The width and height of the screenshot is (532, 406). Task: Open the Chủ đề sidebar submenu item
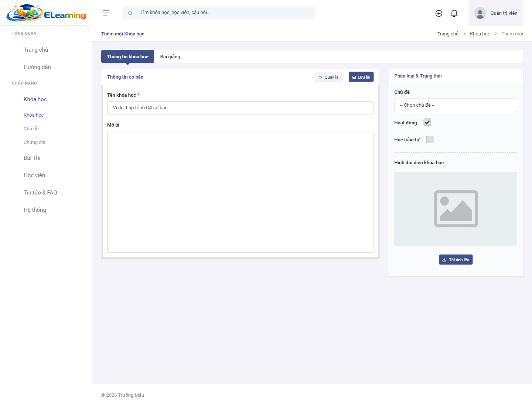[31, 129]
